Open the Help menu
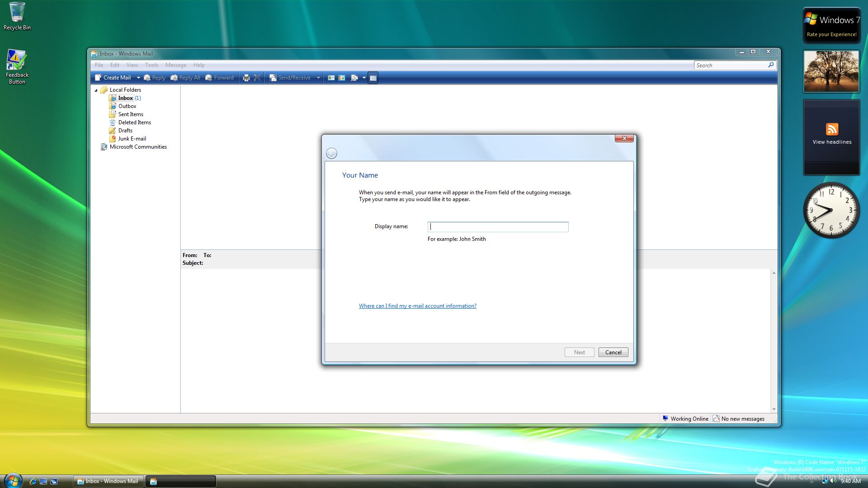This screenshot has height=488, width=868. click(199, 65)
